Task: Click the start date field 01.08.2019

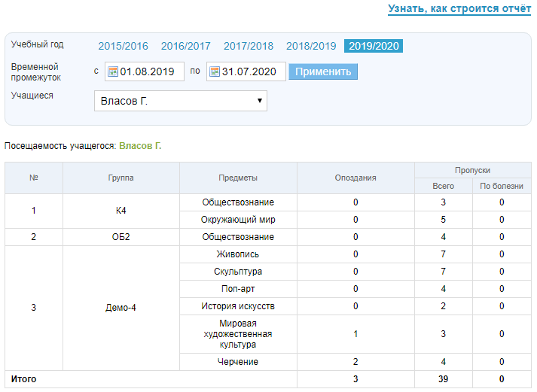Action: [x=152, y=72]
